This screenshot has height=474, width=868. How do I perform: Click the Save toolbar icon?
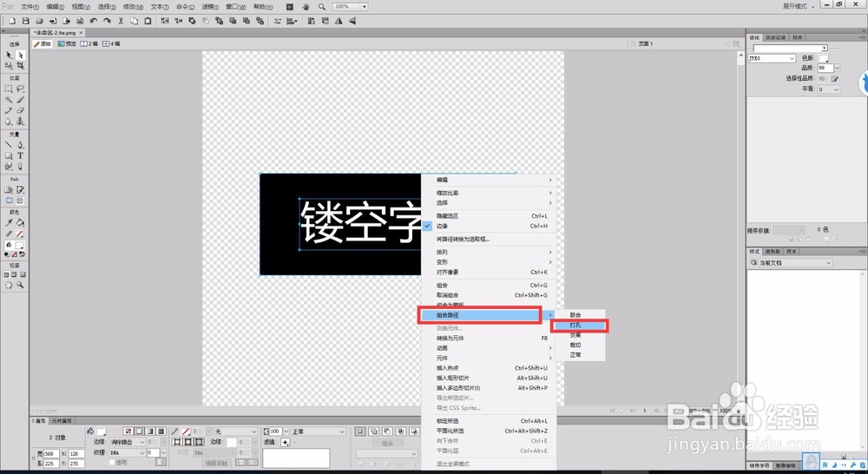click(x=25, y=21)
